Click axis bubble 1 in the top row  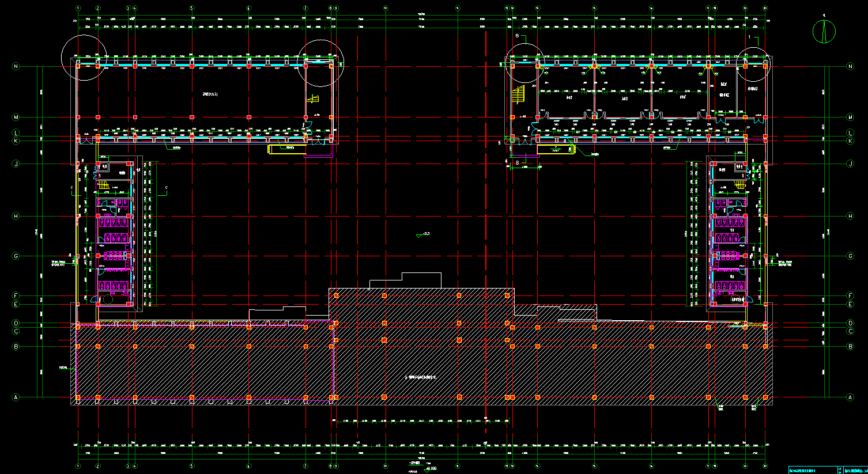click(x=78, y=9)
